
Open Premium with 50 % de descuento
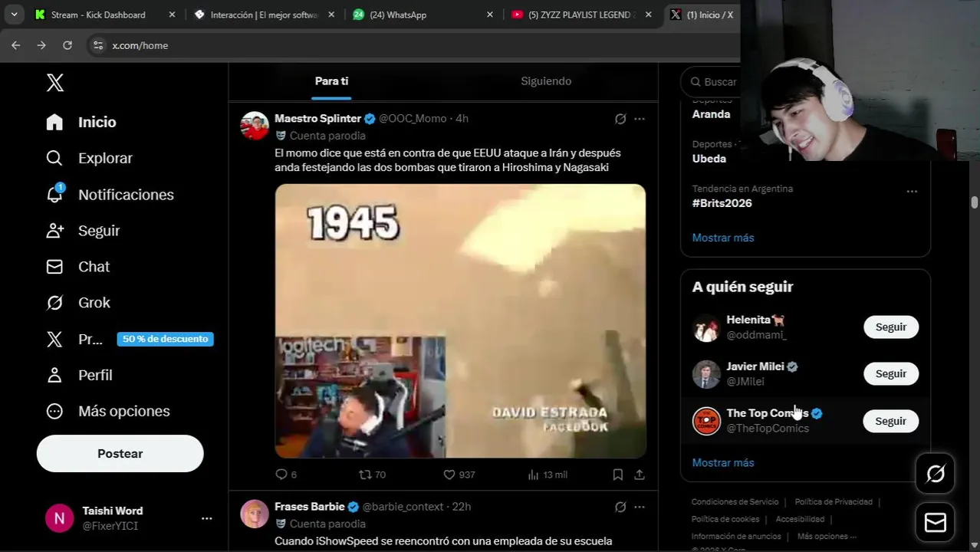pyautogui.click(x=129, y=339)
